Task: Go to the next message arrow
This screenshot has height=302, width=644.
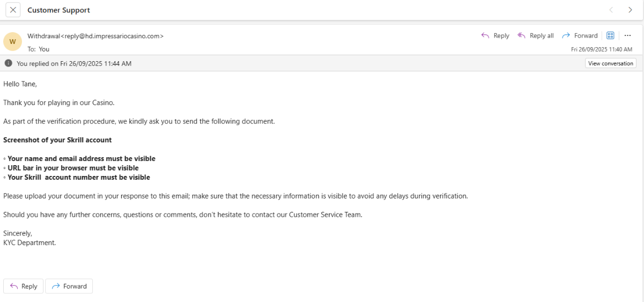Action: point(630,10)
